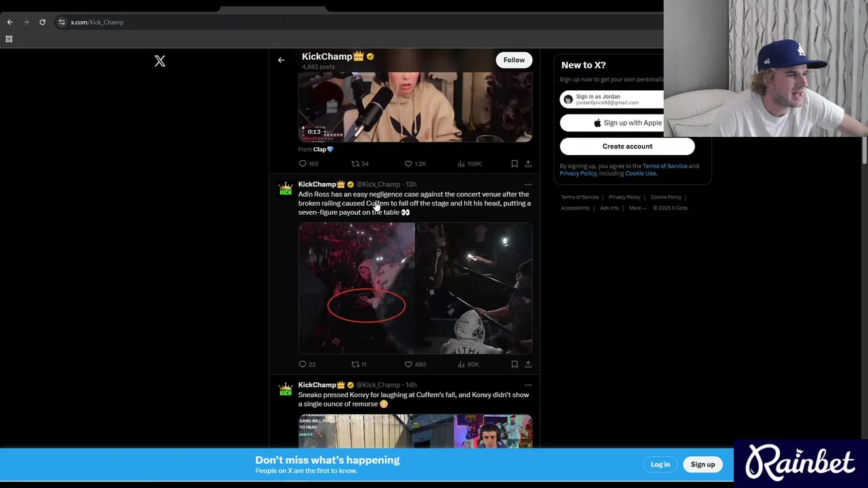The image size is (868, 488).
Task: Click the Sneako pressed Konvy post text
Action: (x=414, y=399)
